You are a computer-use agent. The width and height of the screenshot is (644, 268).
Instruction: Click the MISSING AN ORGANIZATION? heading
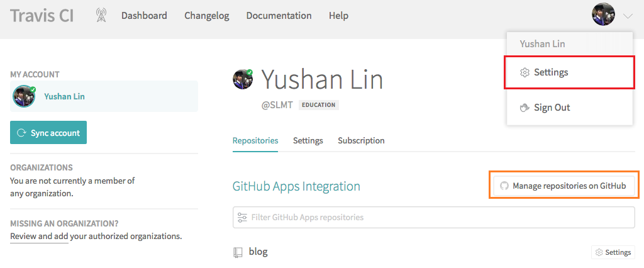(x=65, y=223)
